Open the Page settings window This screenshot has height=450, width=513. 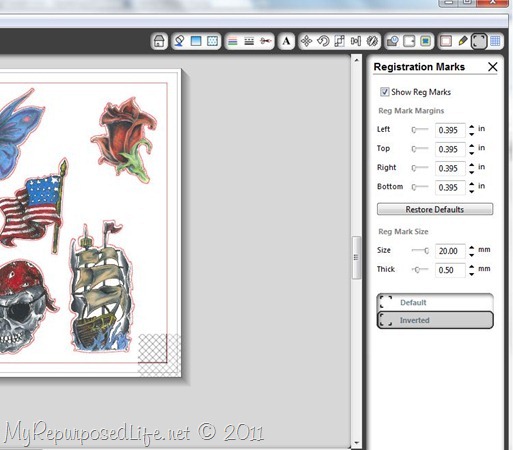pyautogui.click(x=446, y=41)
